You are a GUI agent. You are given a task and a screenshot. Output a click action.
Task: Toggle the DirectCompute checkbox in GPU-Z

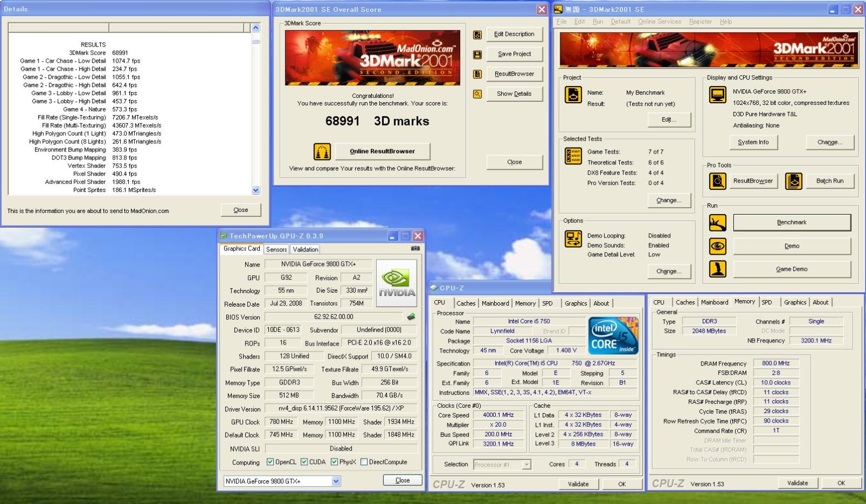[x=364, y=462]
